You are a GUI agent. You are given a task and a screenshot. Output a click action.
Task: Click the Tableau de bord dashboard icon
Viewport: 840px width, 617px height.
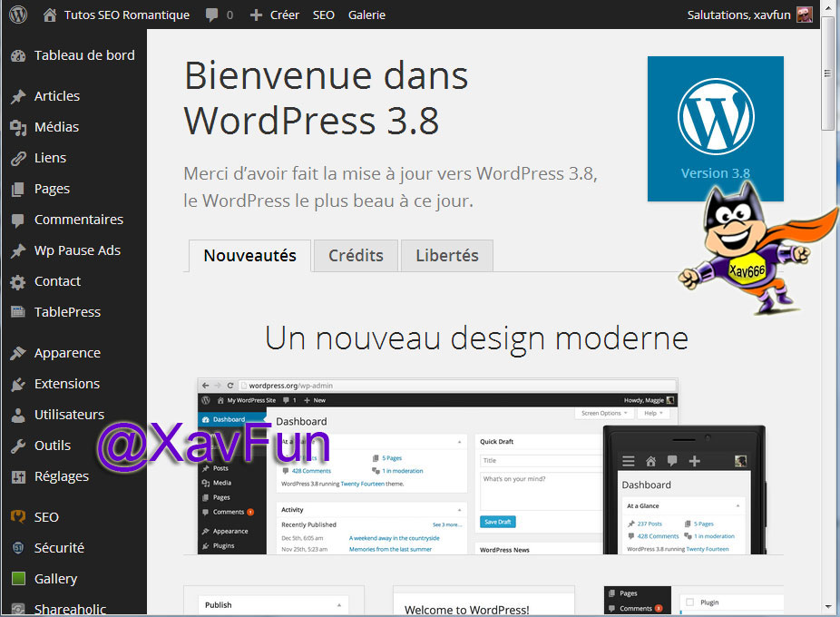tap(18, 55)
